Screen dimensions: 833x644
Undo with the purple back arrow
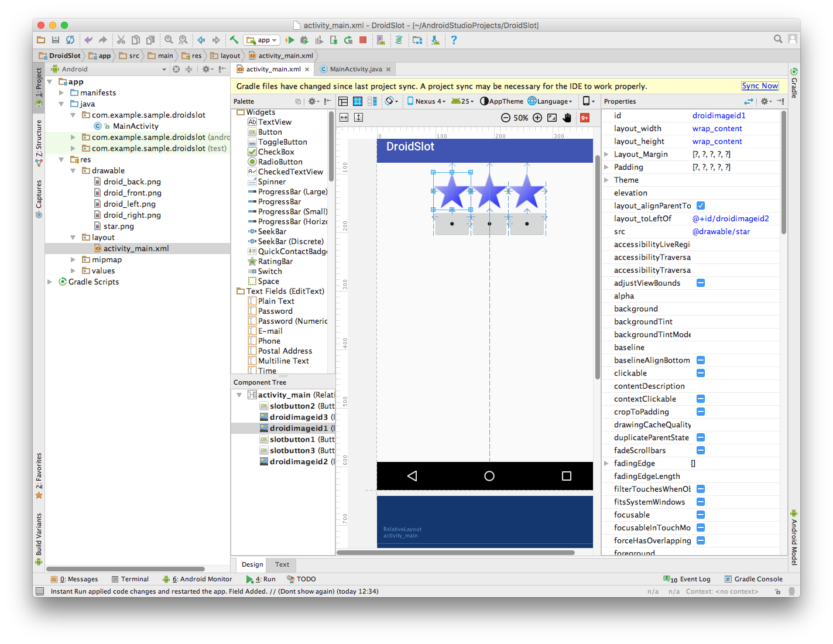[88, 40]
